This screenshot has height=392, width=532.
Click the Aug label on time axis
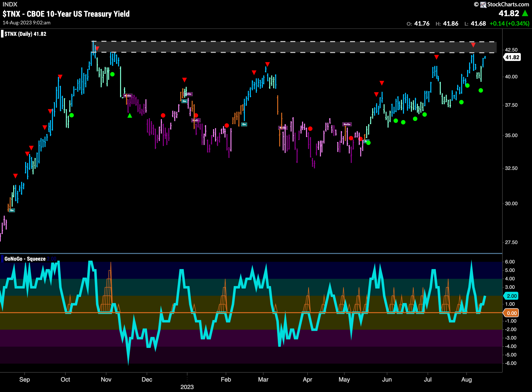coord(467,380)
